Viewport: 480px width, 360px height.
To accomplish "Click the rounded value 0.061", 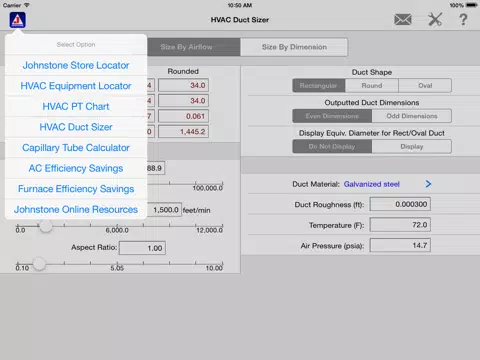I will (183, 116).
